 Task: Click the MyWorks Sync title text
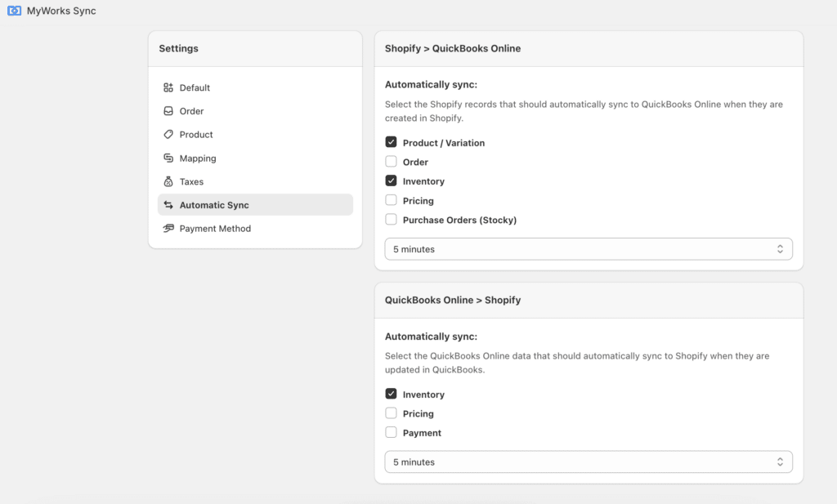tap(61, 11)
